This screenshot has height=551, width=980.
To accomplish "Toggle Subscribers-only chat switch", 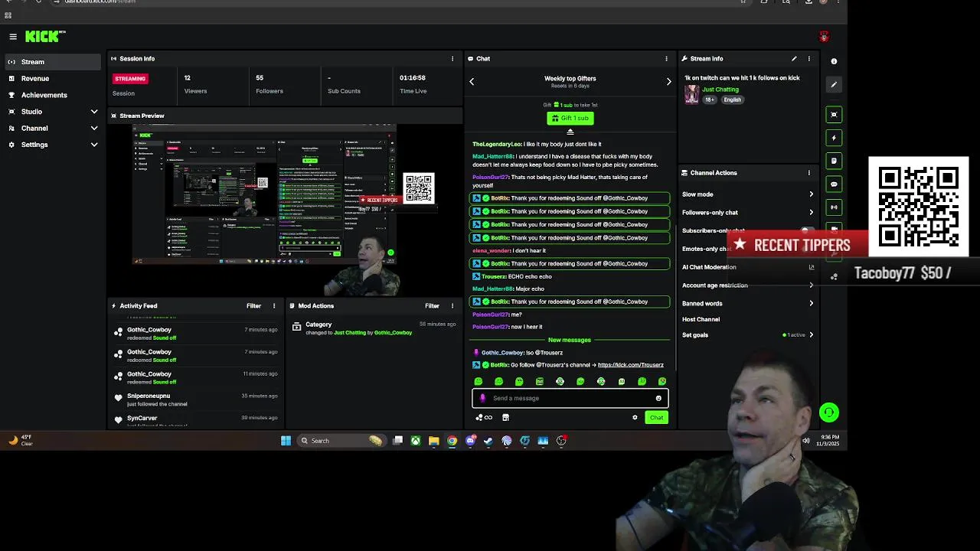I will pos(806,230).
